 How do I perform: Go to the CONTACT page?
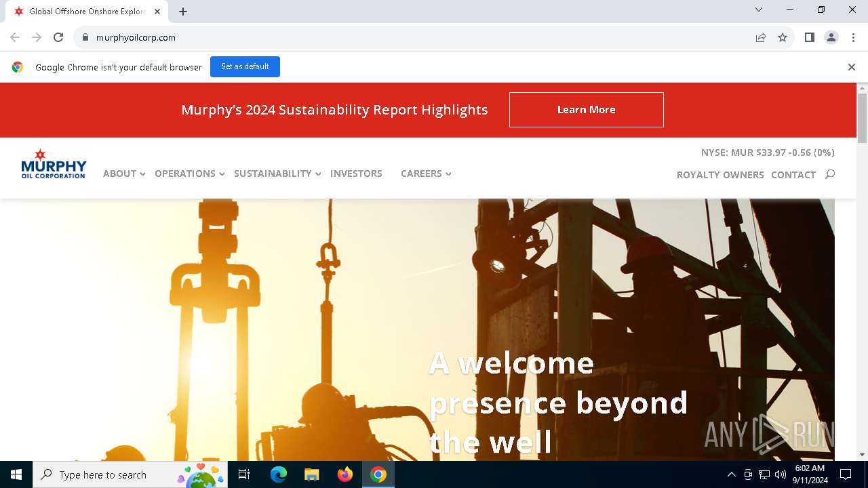tap(793, 175)
